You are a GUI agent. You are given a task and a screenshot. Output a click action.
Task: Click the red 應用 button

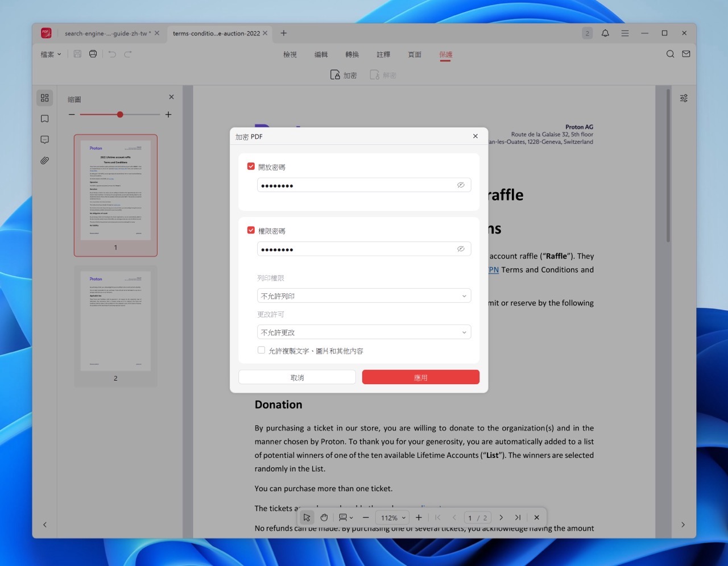tap(420, 377)
